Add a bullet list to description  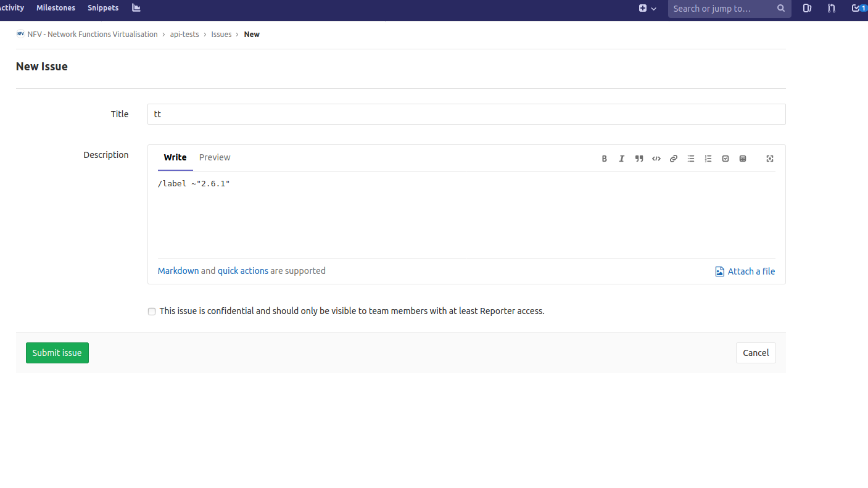pos(691,159)
